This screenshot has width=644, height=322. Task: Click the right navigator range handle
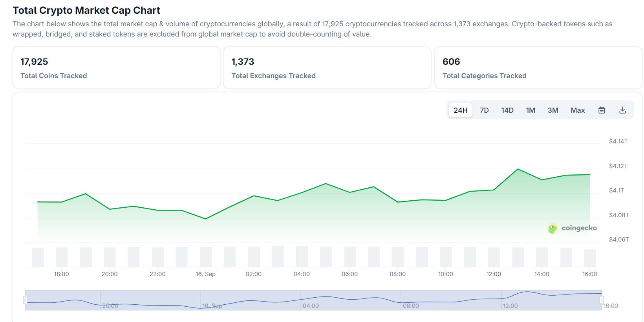601,300
